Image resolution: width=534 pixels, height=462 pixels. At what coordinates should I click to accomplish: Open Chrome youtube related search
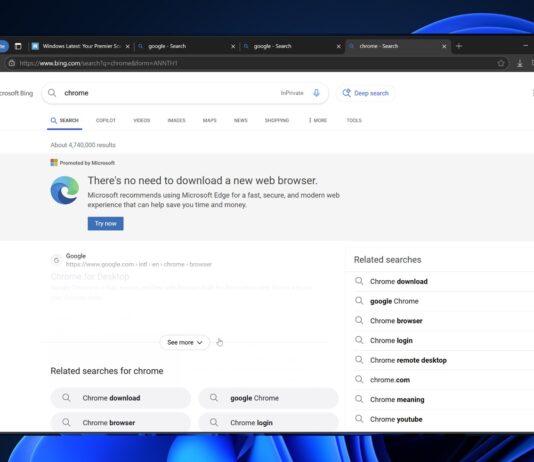[396, 419]
